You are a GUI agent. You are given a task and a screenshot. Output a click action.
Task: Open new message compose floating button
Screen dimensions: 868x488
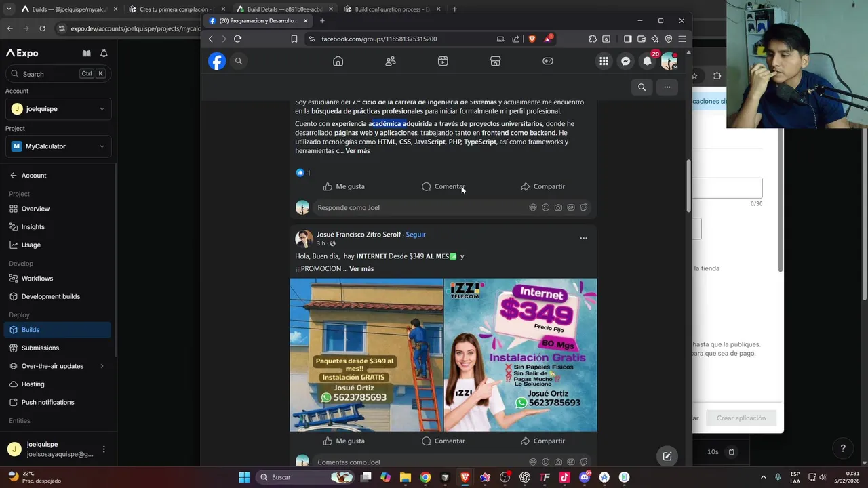pyautogui.click(x=667, y=456)
